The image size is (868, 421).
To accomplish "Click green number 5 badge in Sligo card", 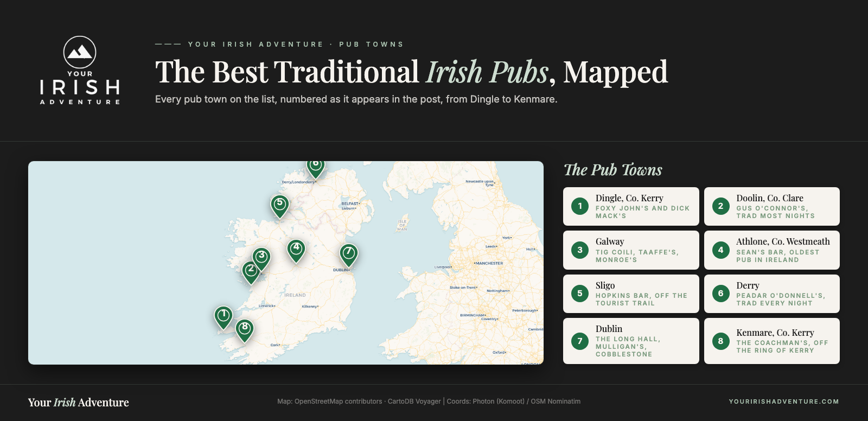I will (x=580, y=294).
